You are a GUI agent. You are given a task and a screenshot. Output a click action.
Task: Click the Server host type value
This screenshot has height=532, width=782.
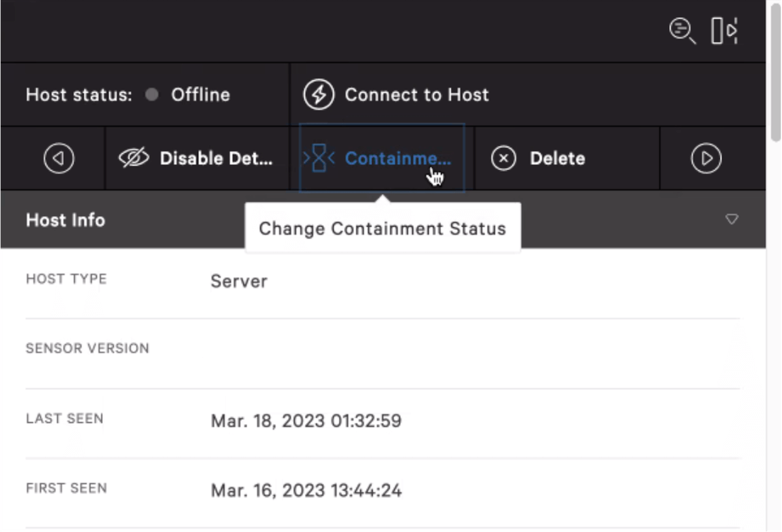click(239, 281)
